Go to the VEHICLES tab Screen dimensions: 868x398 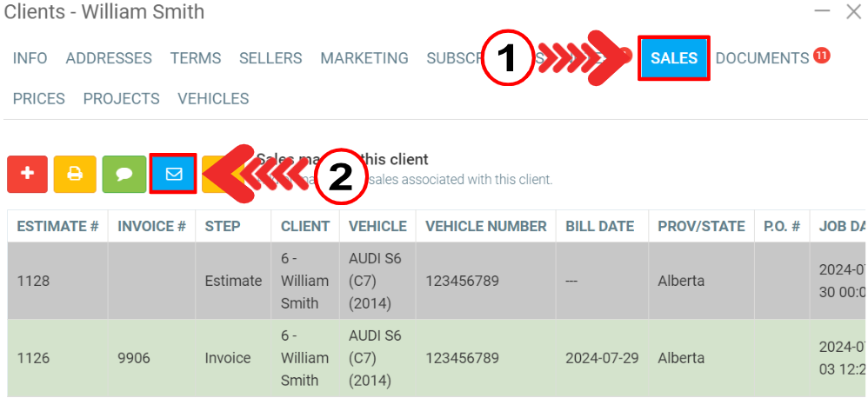[213, 98]
